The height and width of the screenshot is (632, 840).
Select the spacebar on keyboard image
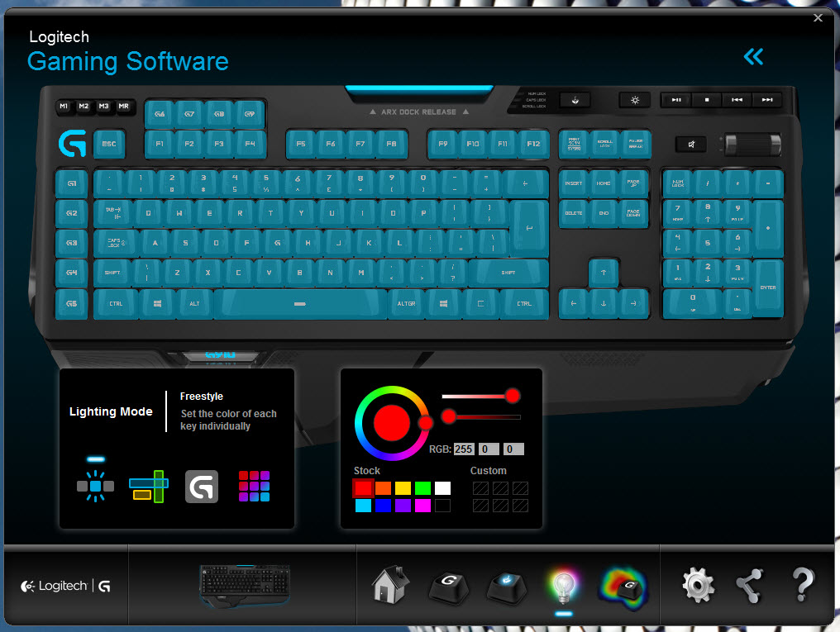300,303
